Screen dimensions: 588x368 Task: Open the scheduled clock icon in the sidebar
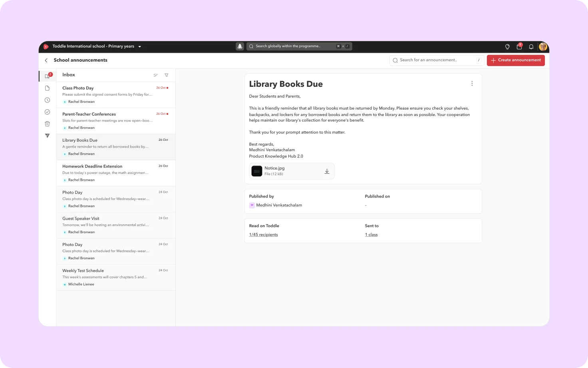click(47, 100)
